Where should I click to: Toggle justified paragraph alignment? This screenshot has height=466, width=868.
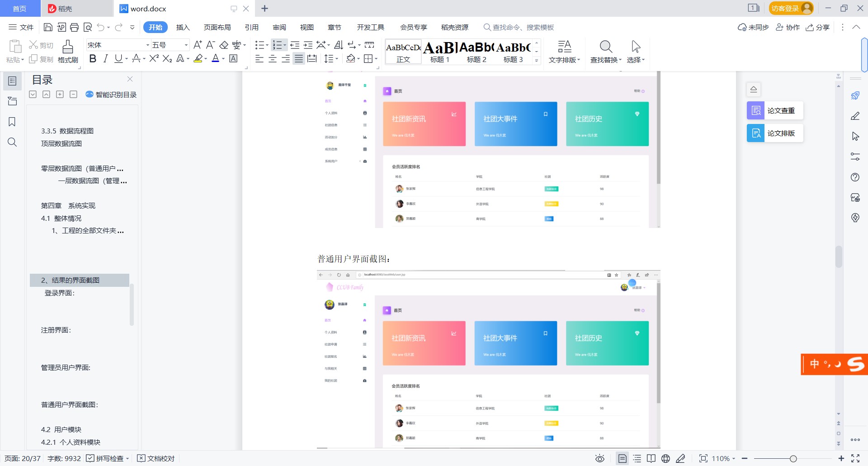click(298, 59)
